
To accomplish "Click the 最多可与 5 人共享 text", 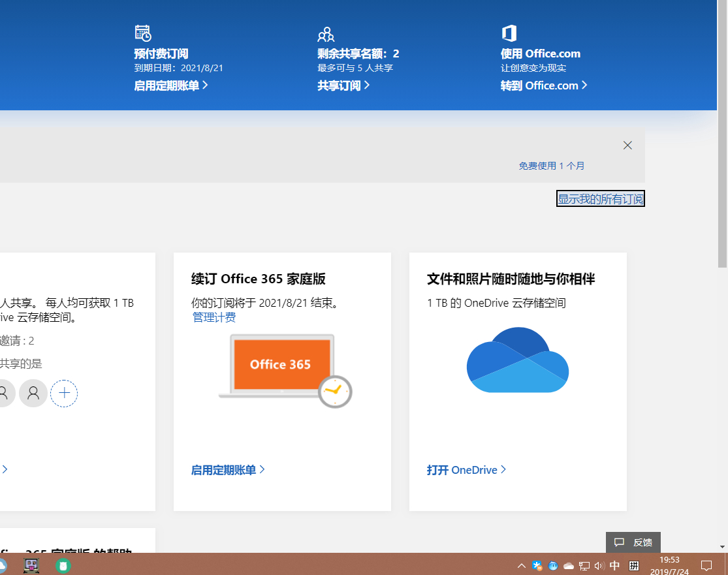I will tap(355, 69).
